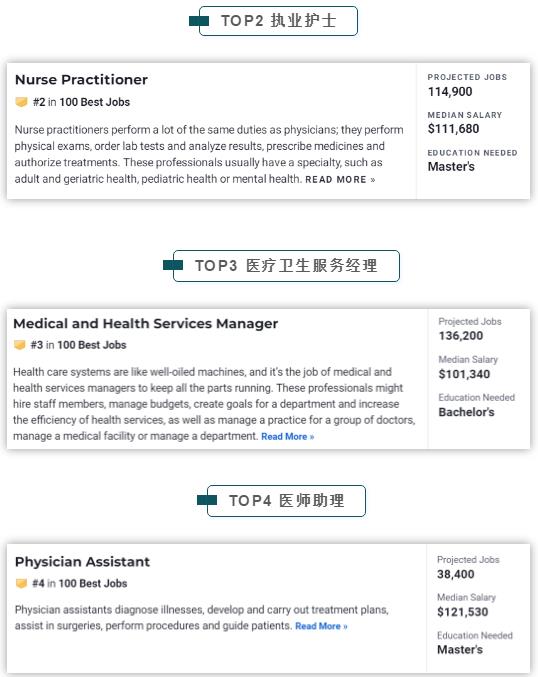Click 100 Best Jobs link under Nurse Practitioner
The width and height of the screenshot is (538, 677).
pyautogui.click(x=95, y=102)
